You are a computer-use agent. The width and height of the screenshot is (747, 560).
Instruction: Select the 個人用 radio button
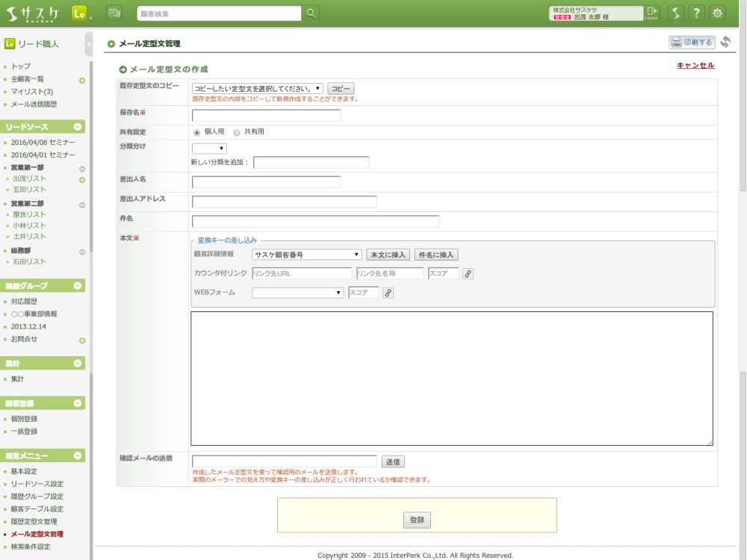(x=196, y=132)
